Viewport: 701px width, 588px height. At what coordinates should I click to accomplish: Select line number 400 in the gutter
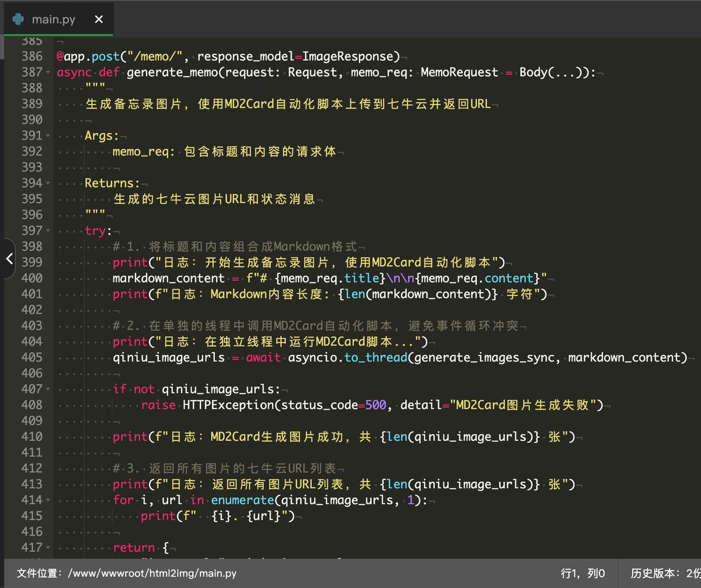[x=32, y=278]
